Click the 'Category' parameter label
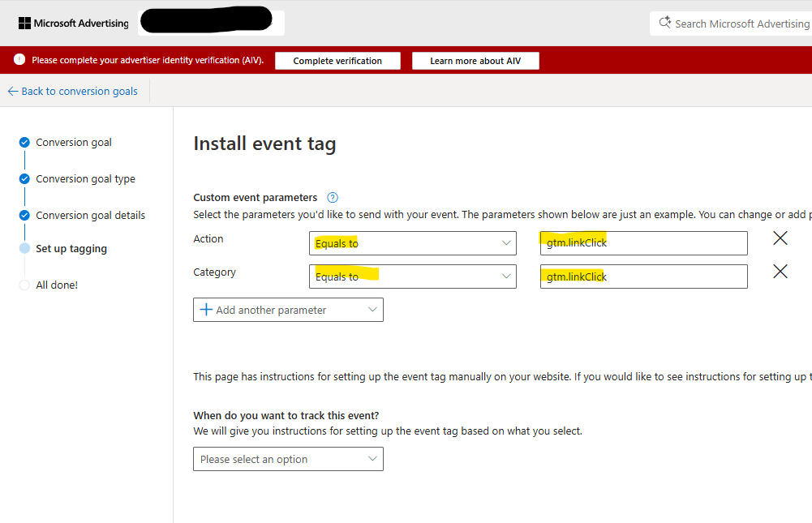 click(x=214, y=272)
